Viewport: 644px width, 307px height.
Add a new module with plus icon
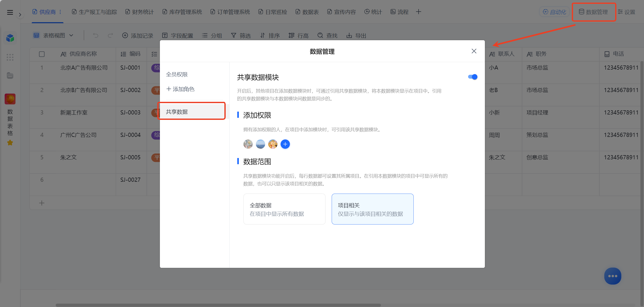tap(419, 12)
